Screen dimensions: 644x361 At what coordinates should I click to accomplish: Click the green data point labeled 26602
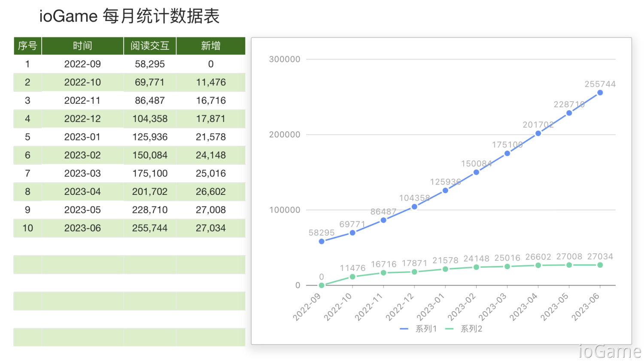538,265
